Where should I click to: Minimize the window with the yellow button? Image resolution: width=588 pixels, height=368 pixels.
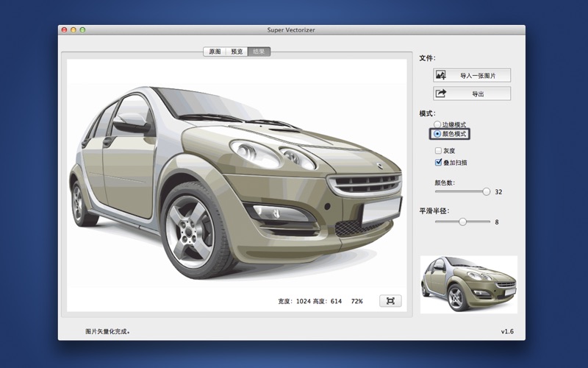pyautogui.click(x=73, y=30)
